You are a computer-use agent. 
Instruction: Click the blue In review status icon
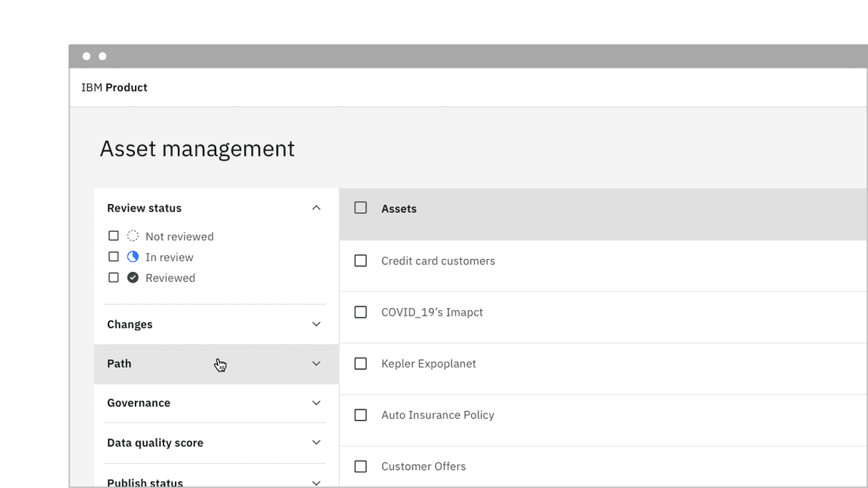(133, 257)
